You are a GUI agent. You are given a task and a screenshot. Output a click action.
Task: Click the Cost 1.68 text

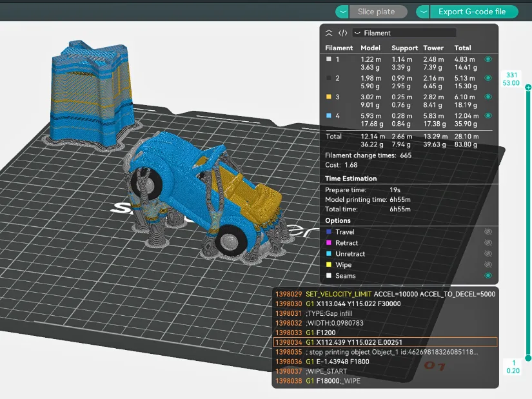pyautogui.click(x=341, y=165)
